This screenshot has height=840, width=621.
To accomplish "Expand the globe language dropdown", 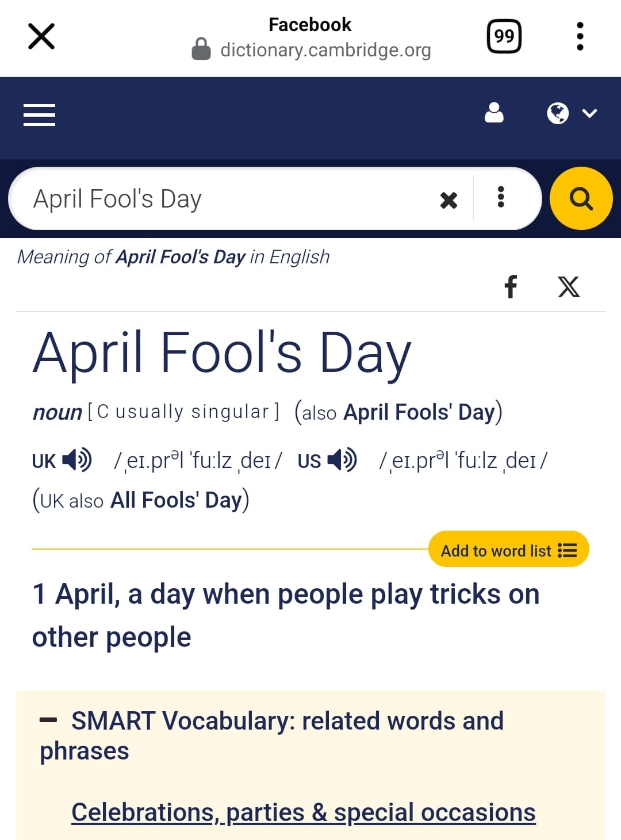I will click(x=572, y=113).
